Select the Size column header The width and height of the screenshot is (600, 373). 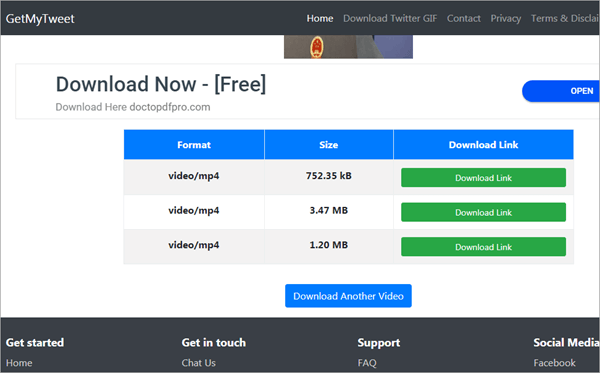pos(329,145)
